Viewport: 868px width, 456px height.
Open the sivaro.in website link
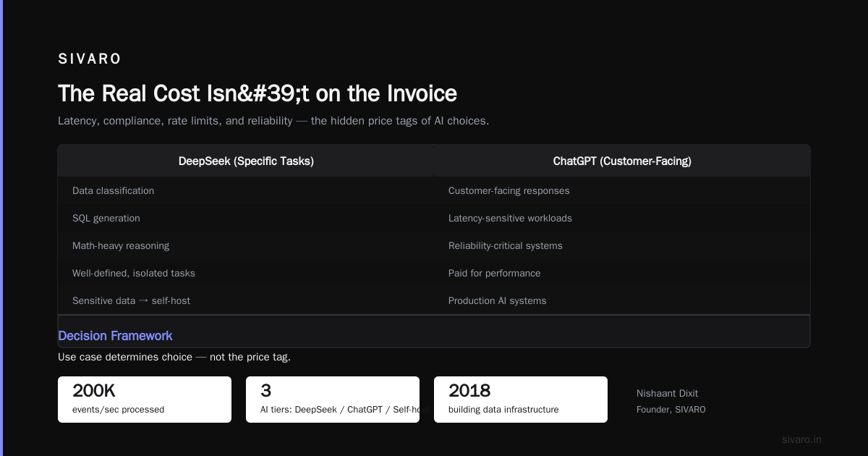pyautogui.click(x=801, y=439)
